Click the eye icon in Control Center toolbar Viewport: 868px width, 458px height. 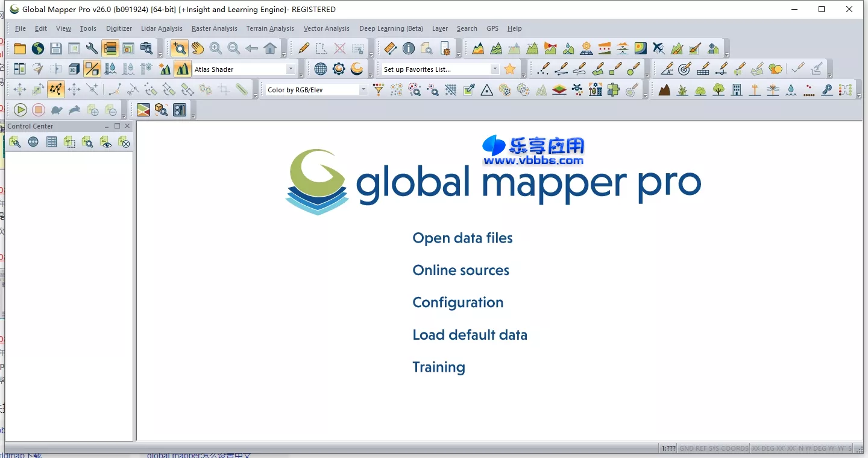pyautogui.click(x=107, y=142)
